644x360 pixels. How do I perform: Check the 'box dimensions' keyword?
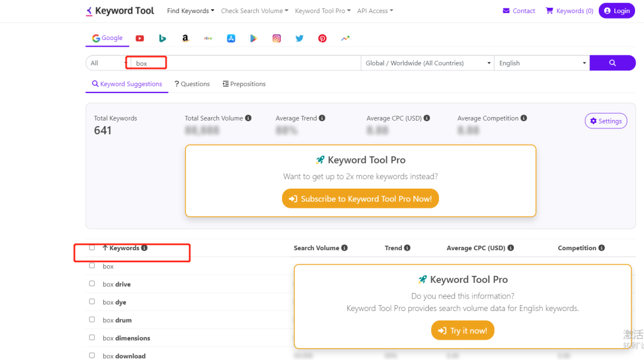point(92,337)
